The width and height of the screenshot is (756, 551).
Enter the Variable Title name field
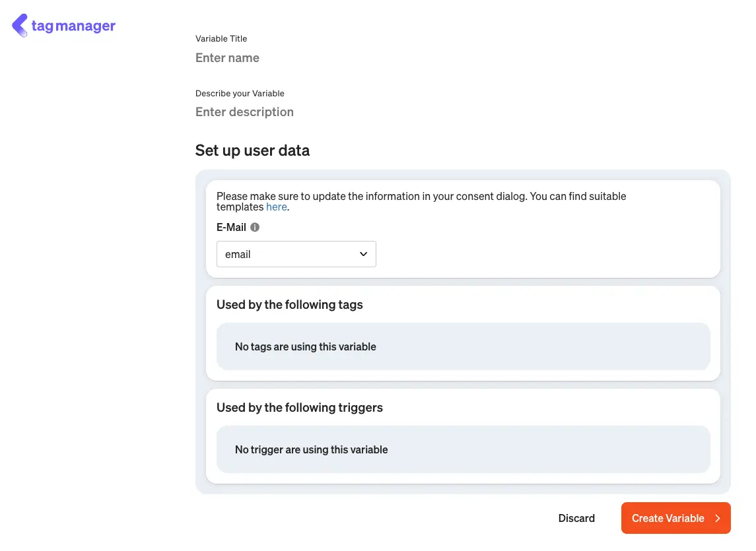tap(330, 58)
